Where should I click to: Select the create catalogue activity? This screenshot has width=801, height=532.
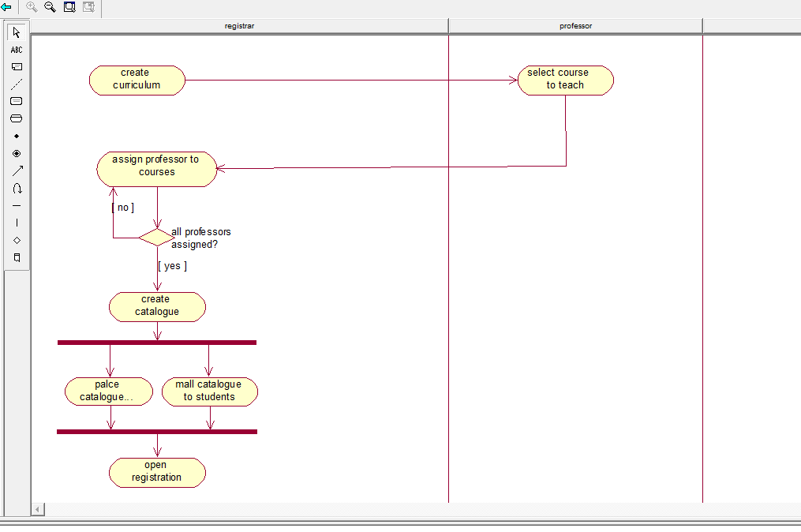tap(157, 307)
